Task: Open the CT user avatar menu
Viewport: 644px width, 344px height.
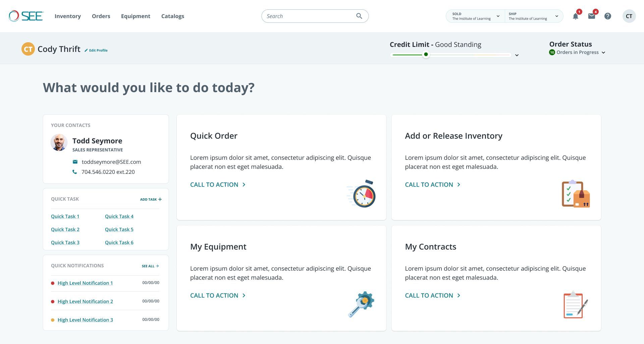Action: 629,16
